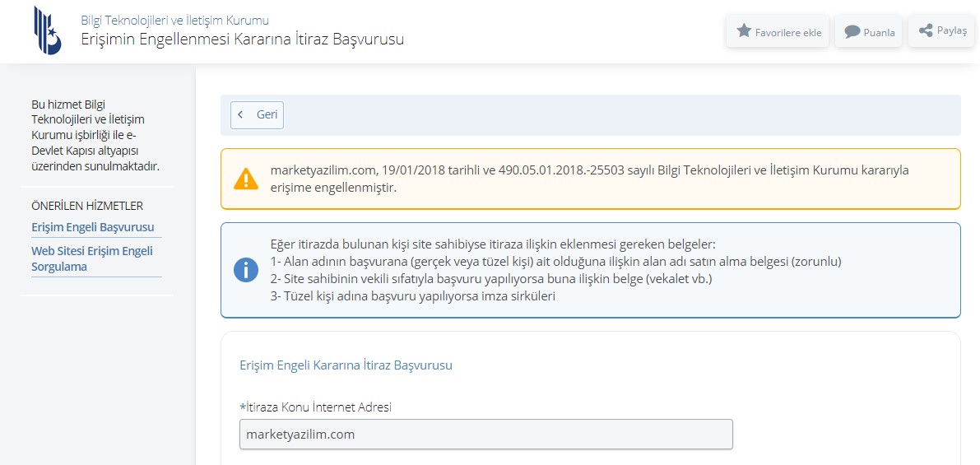The image size is (980, 465).
Task: Click the BTK logo in the header
Action: (x=48, y=30)
